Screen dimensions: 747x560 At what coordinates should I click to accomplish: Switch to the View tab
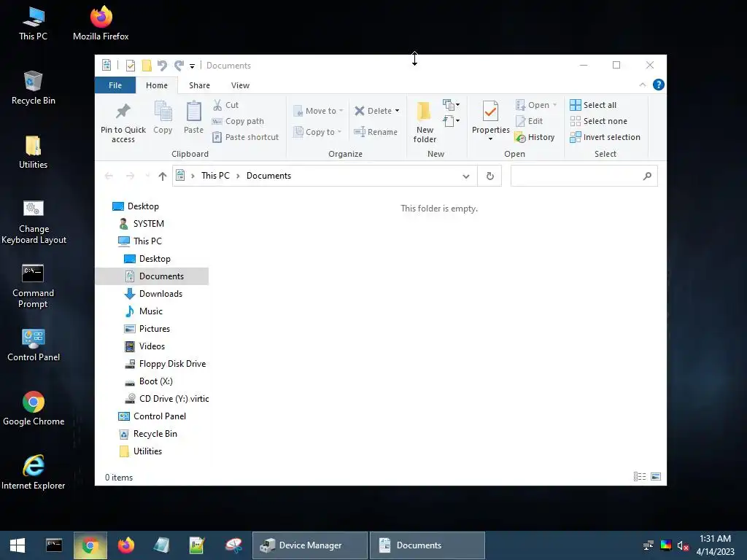(240, 85)
